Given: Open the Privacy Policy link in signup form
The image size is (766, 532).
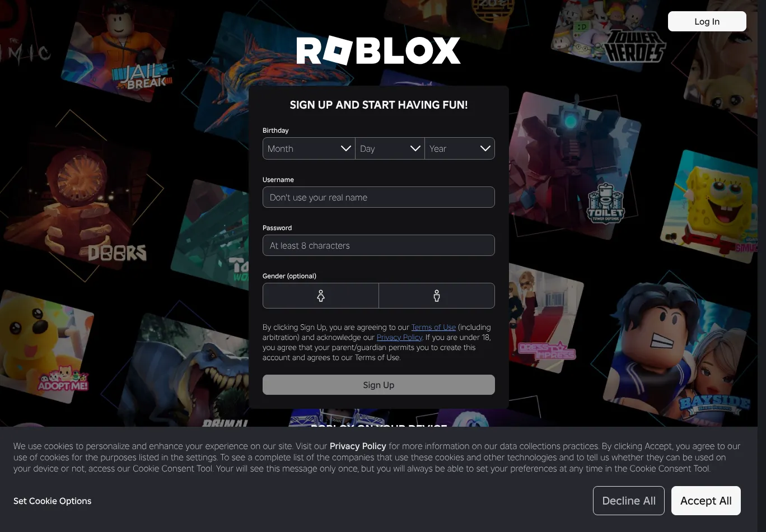Looking at the screenshot, I should pyautogui.click(x=399, y=337).
